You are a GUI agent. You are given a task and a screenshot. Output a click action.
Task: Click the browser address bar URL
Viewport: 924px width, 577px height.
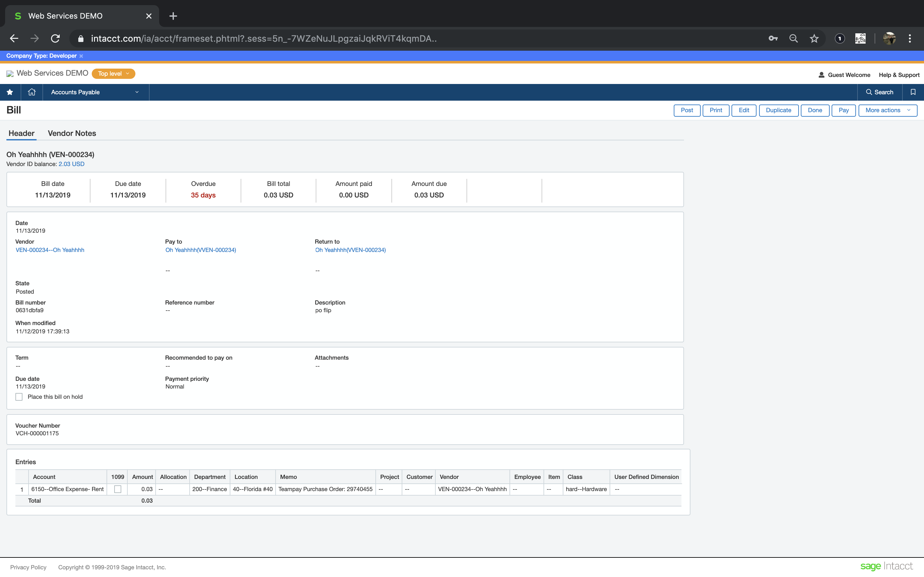tap(263, 38)
